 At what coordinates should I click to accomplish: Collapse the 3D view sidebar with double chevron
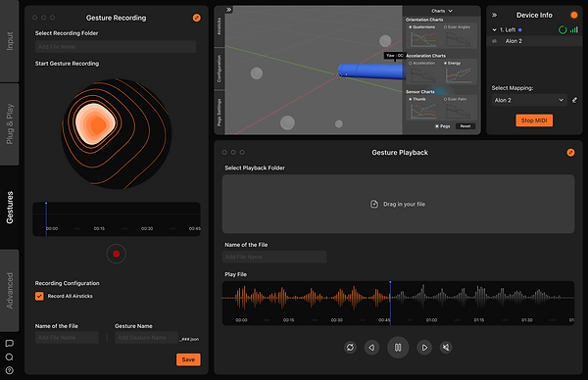tap(228, 10)
